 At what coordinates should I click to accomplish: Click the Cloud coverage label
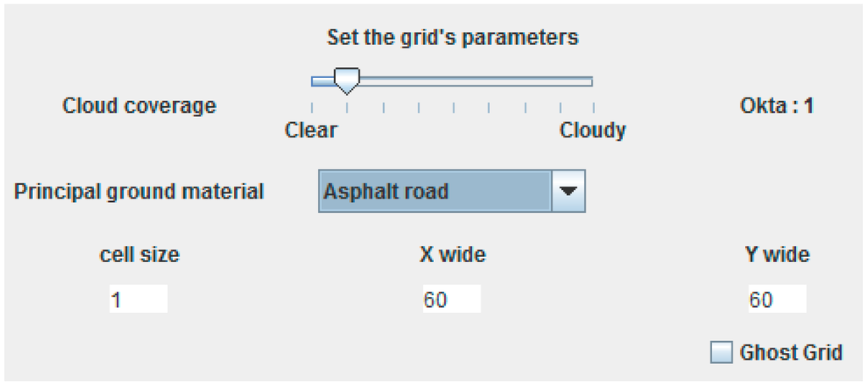[139, 106]
